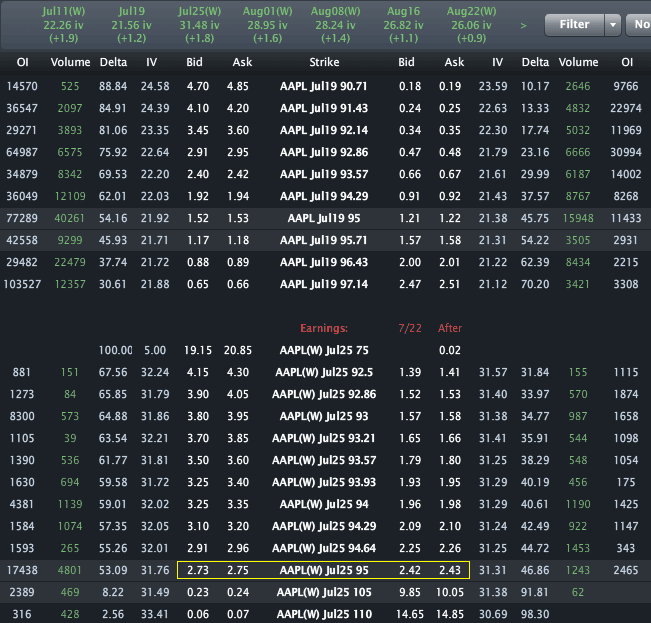The image size is (651, 623).
Task: Click the red Earnings: label
Action: click(x=324, y=328)
